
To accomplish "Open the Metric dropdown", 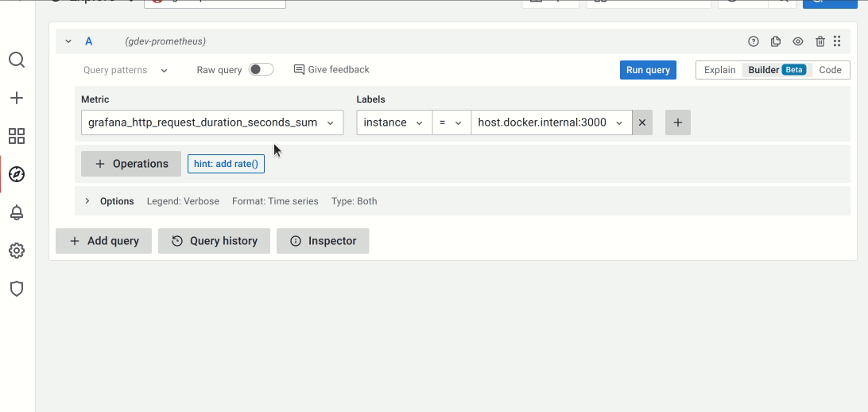I will pyautogui.click(x=212, y=122).
